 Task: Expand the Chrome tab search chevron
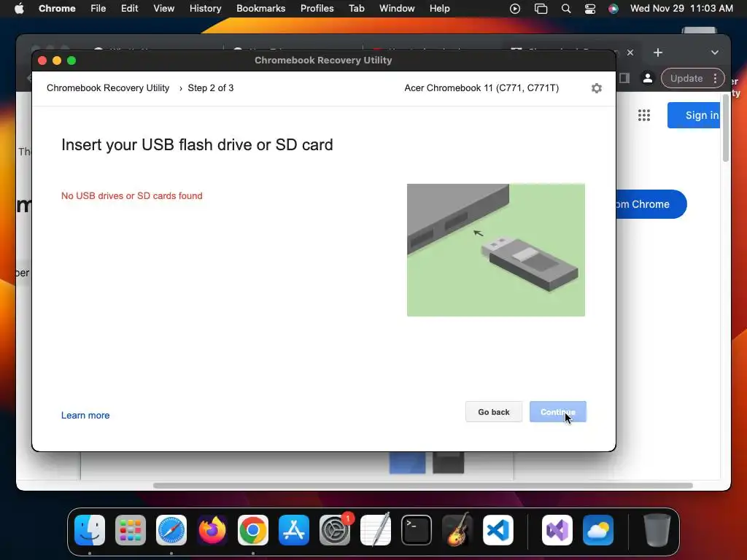(x=715, y=52)
